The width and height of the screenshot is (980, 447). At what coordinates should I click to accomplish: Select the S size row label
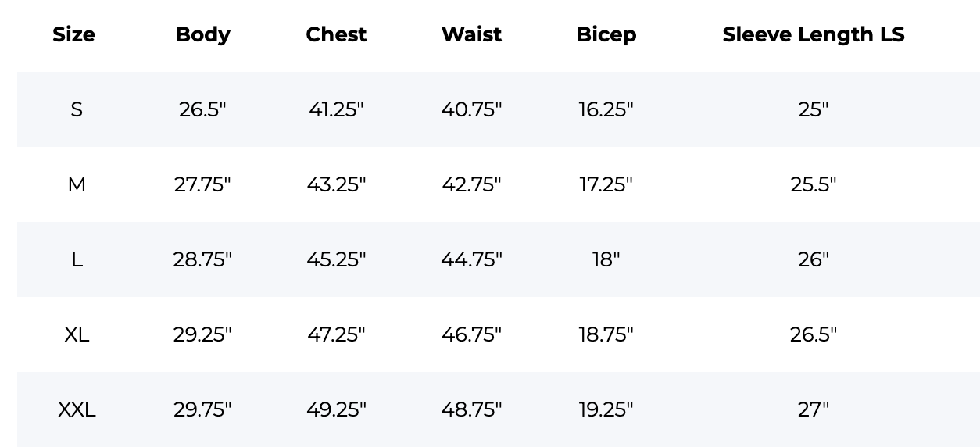pos(77,109)
